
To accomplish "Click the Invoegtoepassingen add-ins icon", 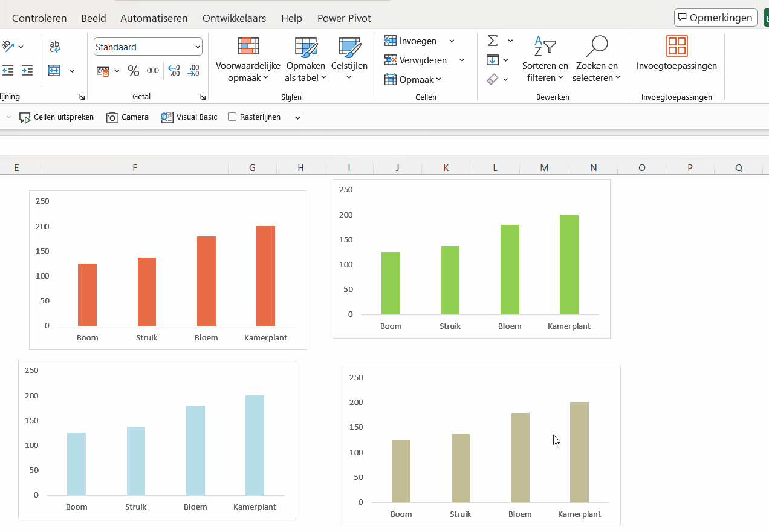I will pos(677,46).
